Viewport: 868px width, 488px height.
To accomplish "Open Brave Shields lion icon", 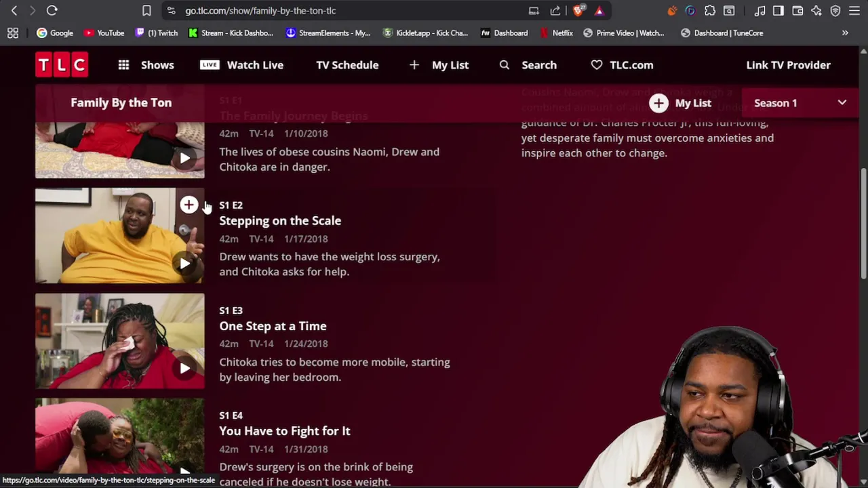I will point(578,11).
